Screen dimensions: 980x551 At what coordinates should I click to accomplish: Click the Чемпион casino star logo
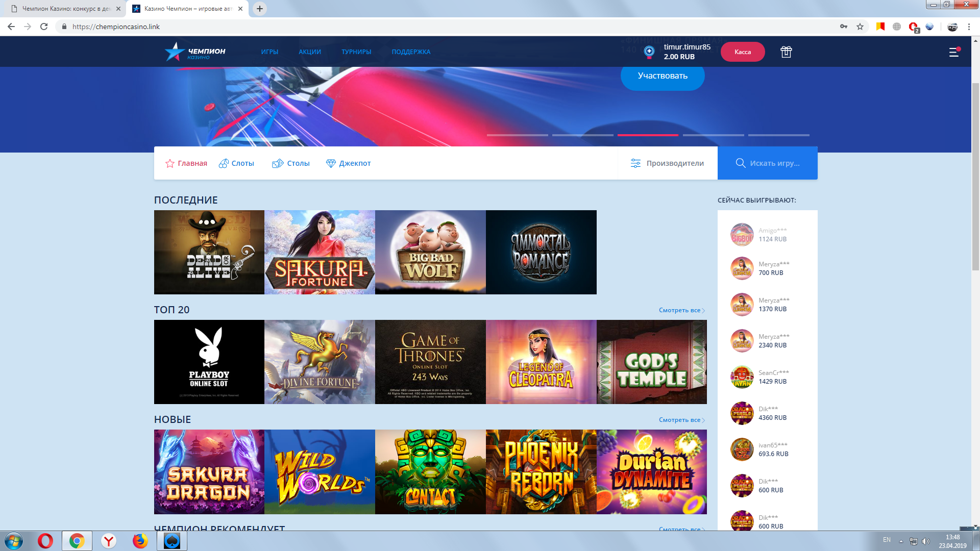(x=195, y=52)
